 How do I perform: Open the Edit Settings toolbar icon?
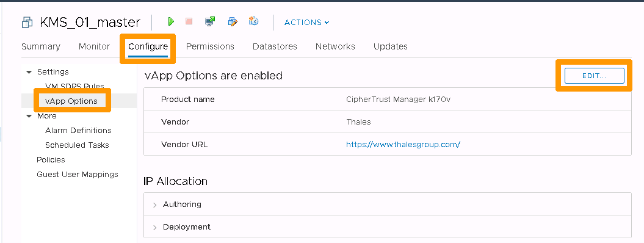pos(233,21)
